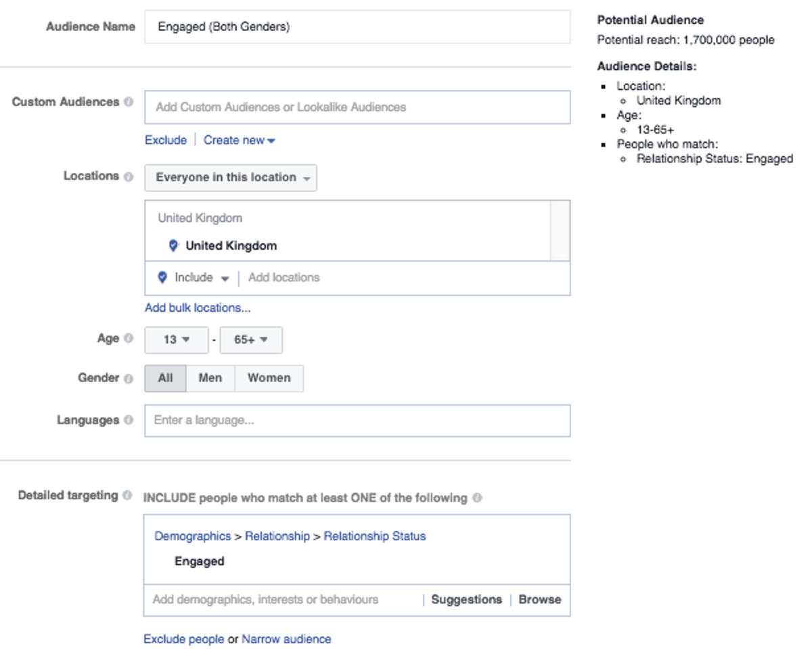Open Relationship Status breadcrumb link

375,536
